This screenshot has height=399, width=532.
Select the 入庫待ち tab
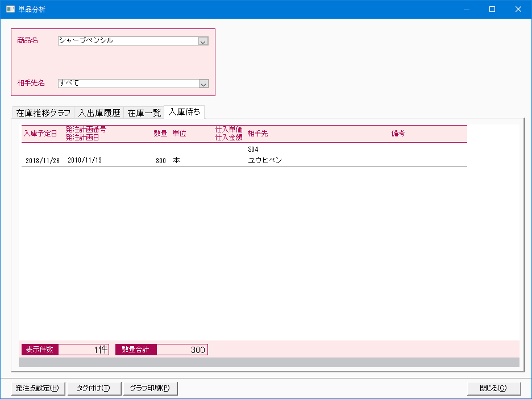click(184, 112)
